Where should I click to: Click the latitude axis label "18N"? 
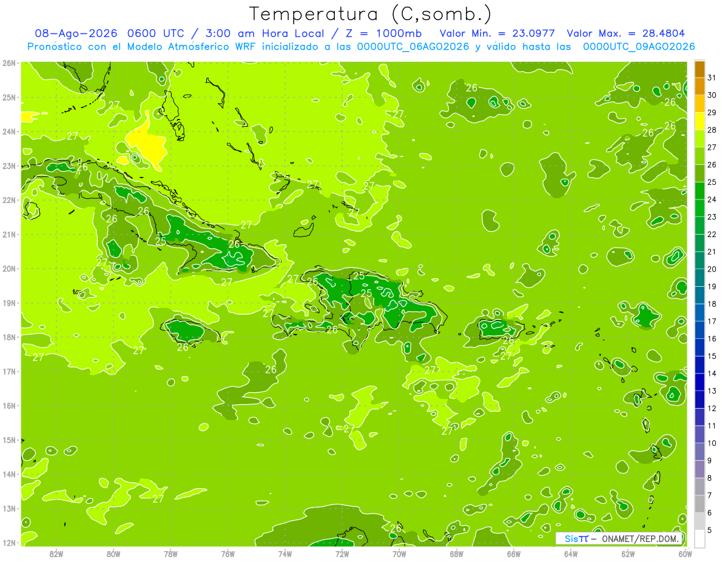(9, 337)
